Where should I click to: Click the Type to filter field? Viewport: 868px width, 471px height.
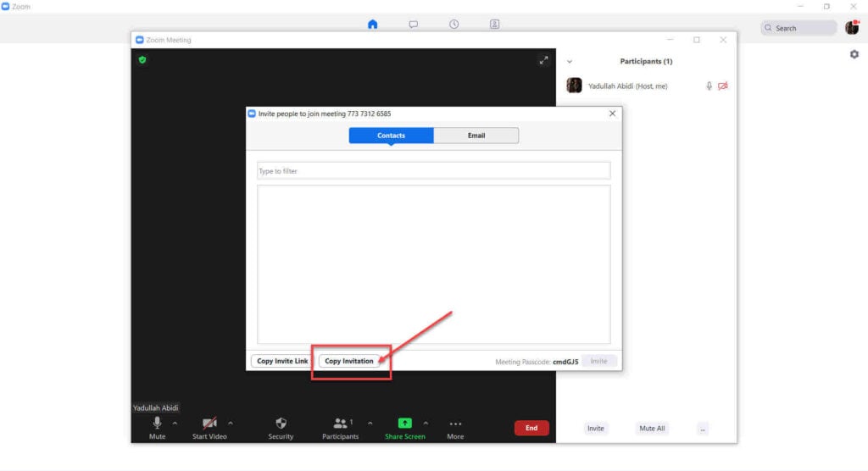tap(433, 171)
